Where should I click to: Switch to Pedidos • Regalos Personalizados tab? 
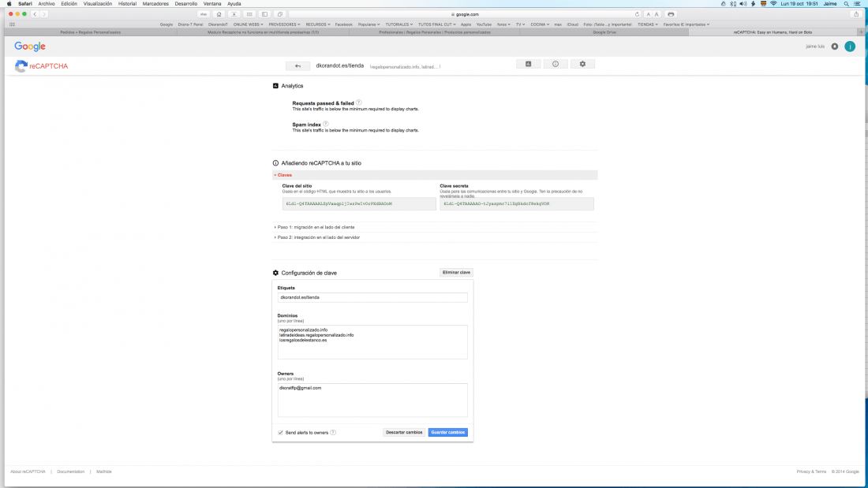click(x=90, y=32)
